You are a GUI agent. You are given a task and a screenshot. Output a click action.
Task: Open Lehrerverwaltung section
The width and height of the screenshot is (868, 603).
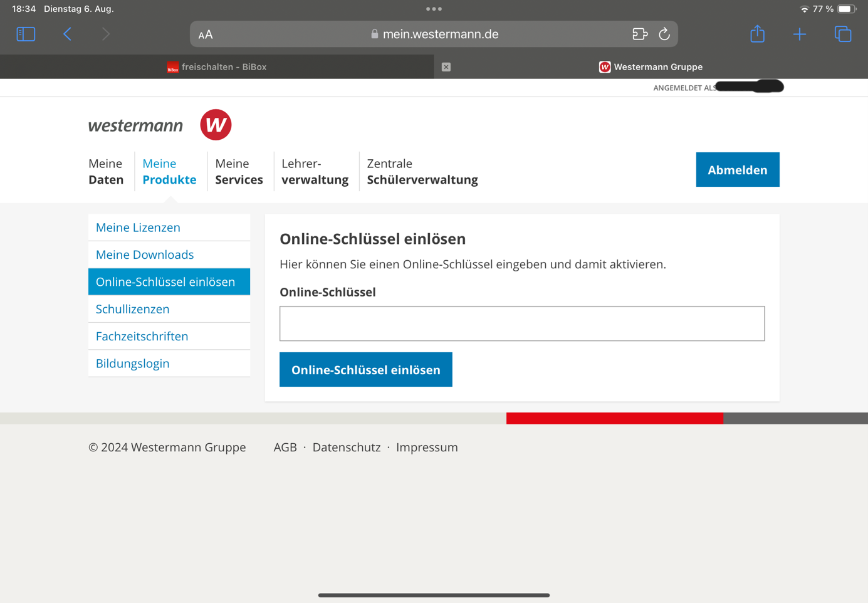point(315,171)
